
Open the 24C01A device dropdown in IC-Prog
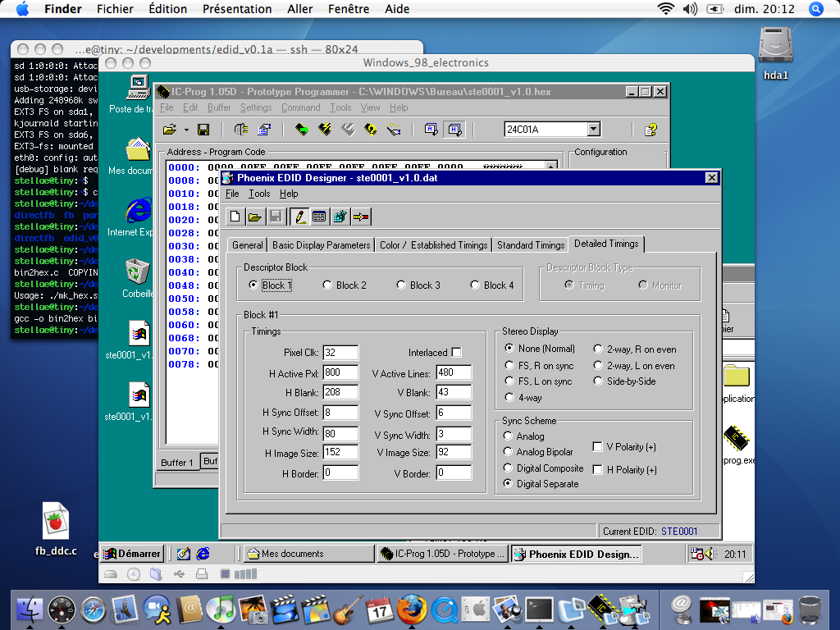click(594, 129)
